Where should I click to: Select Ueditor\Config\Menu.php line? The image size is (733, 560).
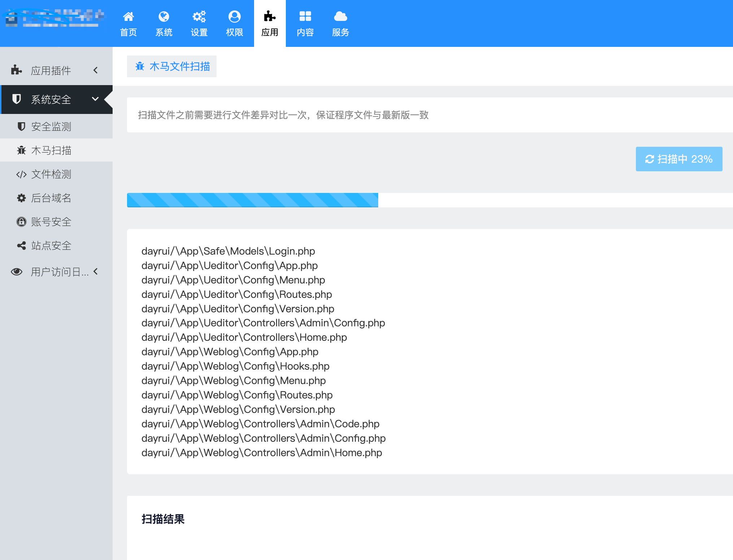tap(233, 280)
